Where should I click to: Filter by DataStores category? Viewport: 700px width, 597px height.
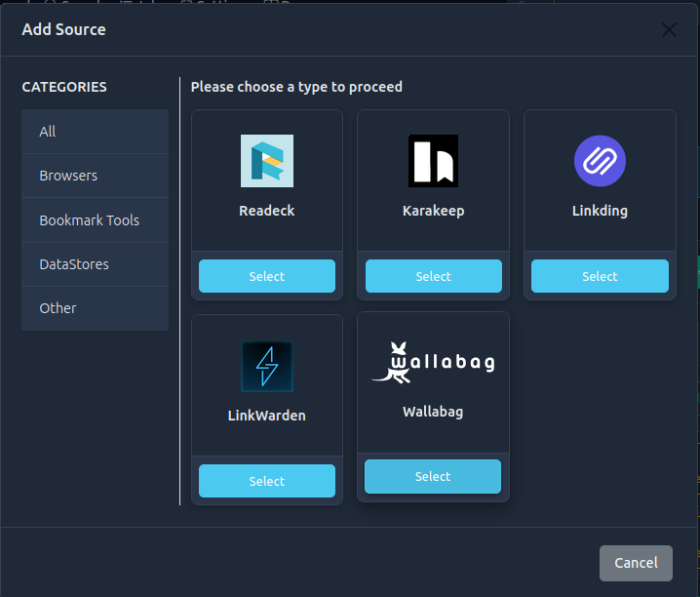tap(96, 264)
